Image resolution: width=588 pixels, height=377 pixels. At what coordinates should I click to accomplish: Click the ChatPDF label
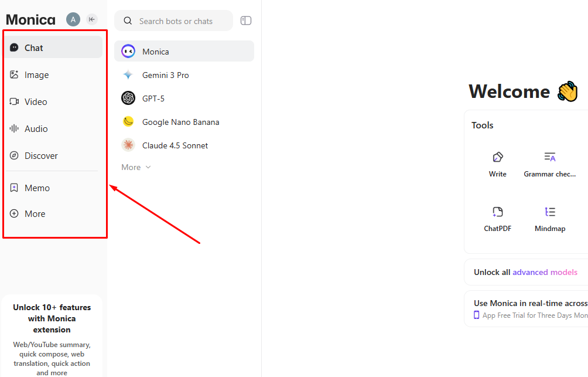point(498,228)
